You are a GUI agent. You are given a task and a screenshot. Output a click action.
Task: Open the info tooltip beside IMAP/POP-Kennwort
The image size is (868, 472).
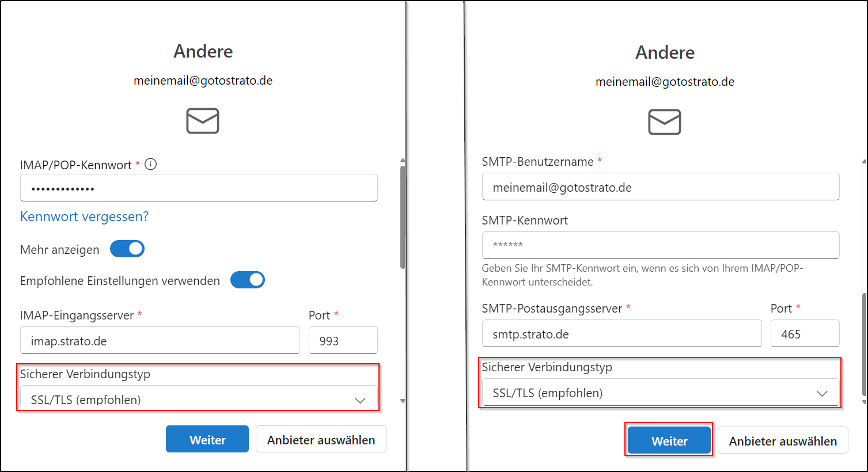tap(150, 164)
